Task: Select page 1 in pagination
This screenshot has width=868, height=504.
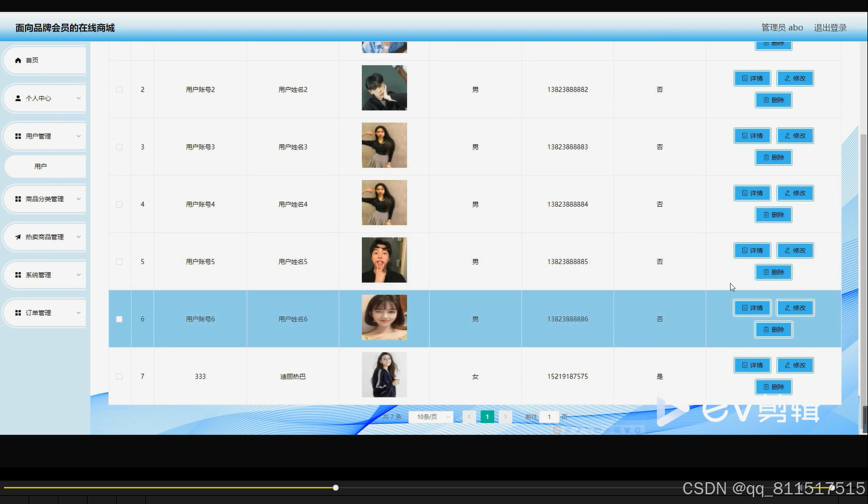Action: point(487,417)
